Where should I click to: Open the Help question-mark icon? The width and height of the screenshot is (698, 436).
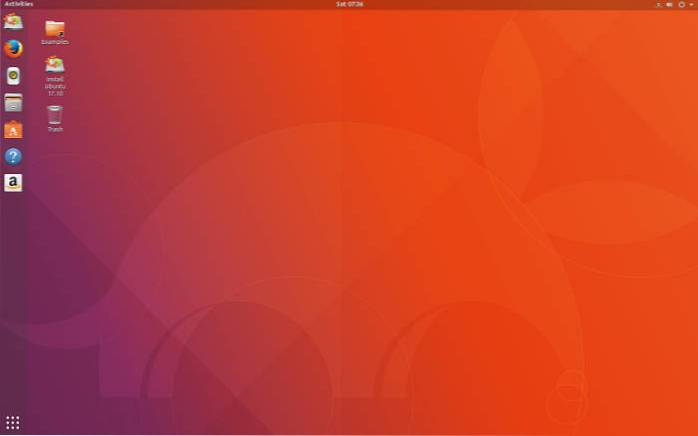13,156
